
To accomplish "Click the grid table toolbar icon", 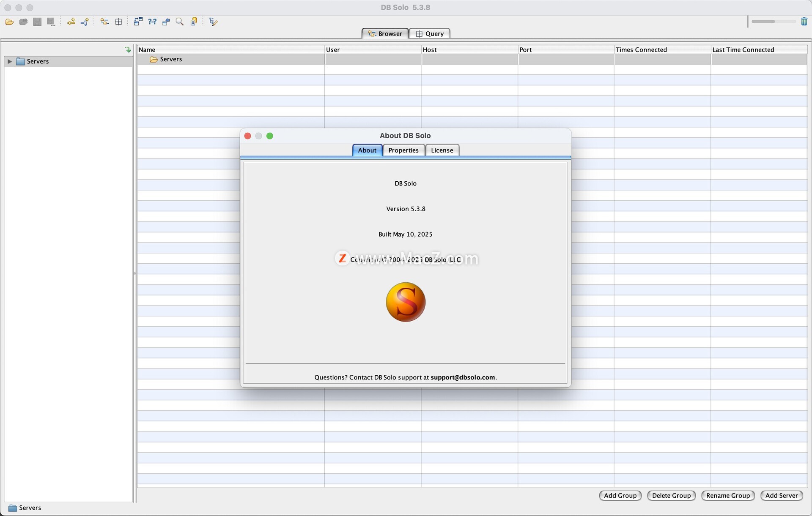I will [x=118, y=22].
